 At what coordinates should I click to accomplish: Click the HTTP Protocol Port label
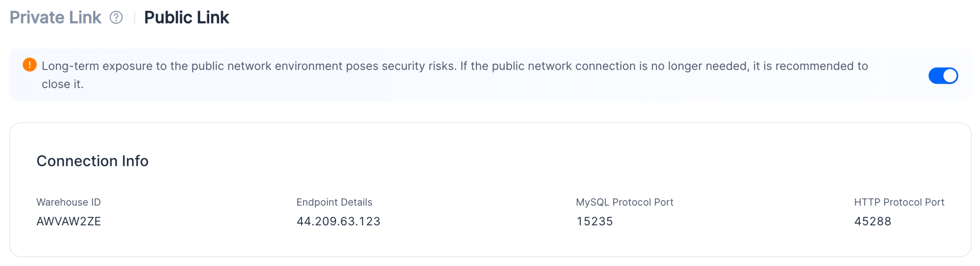point(899,202)
